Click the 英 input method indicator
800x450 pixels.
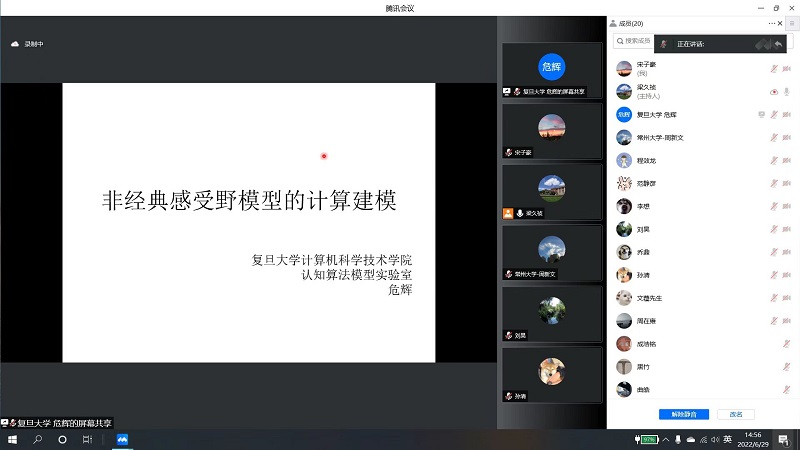[728, 440]
